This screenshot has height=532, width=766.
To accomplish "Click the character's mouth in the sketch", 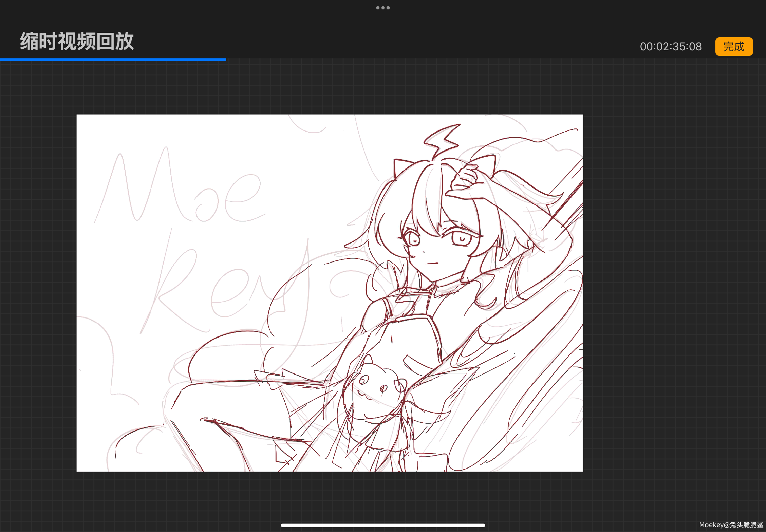I will (x=432, y=263).
